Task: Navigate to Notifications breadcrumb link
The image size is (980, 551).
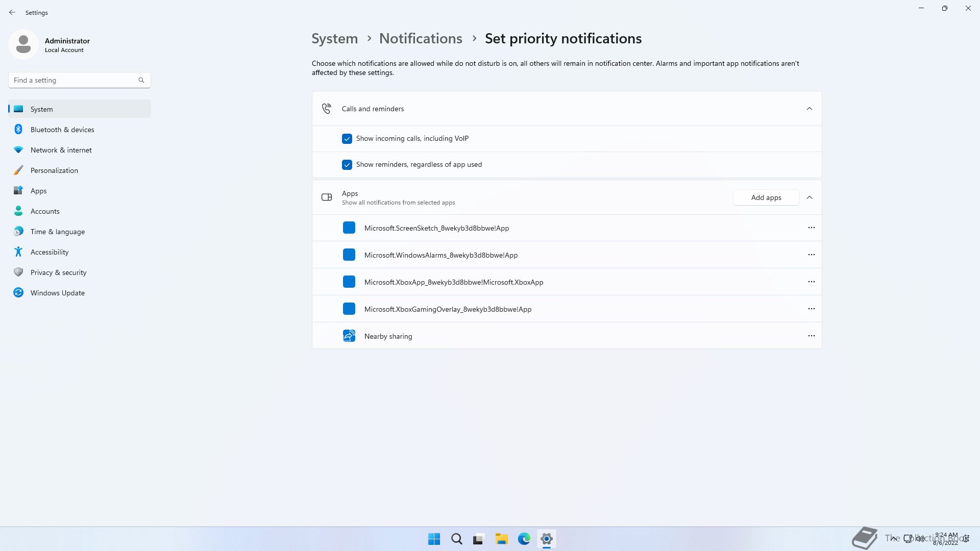Action: (x=421, y=39)
